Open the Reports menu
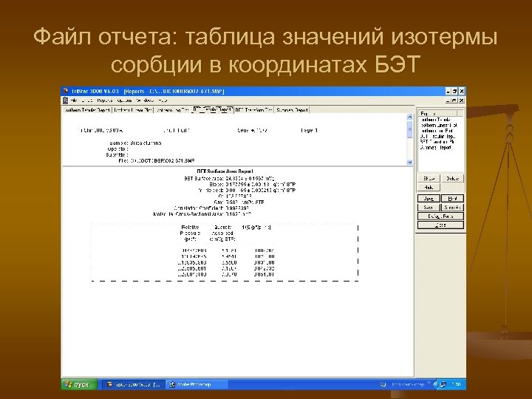The height and width of the screenshot is (399, 532). (x=104, y=100)
